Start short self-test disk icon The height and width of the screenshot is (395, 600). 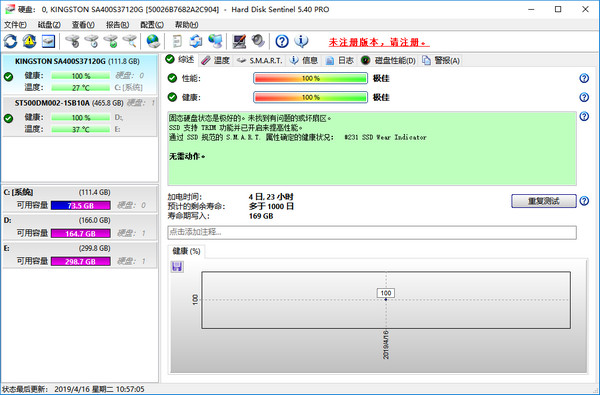(72, 41)
